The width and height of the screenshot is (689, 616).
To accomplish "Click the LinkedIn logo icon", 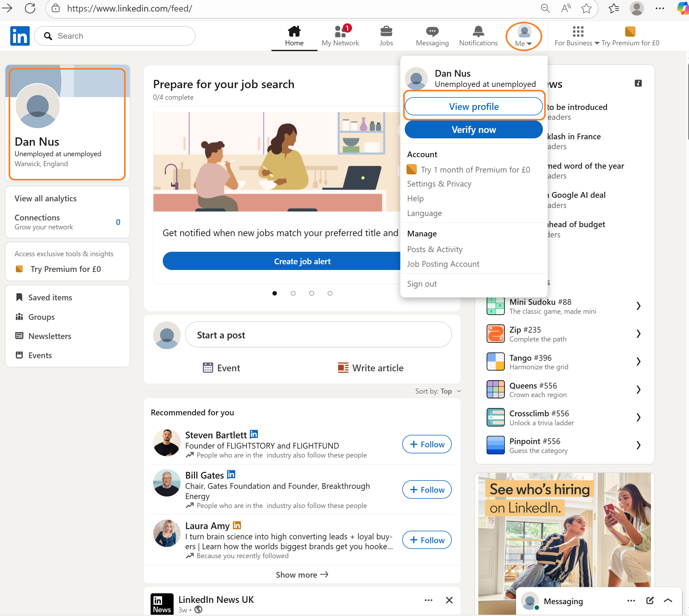I will [20, 36].
